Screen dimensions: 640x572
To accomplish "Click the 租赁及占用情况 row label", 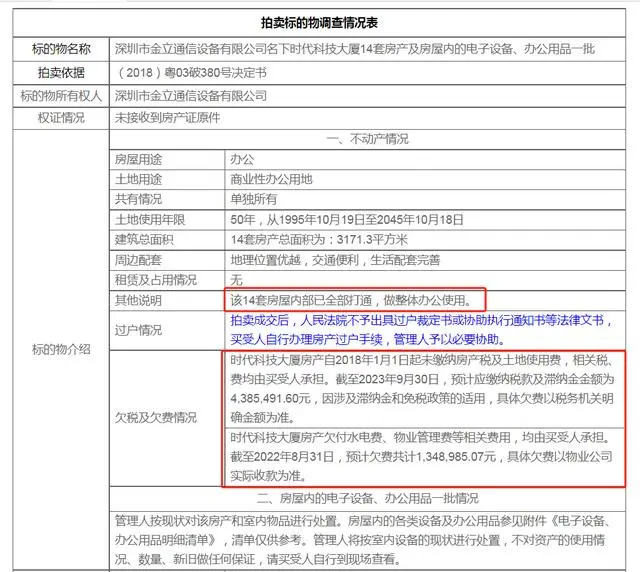I will click(x=156, y=280).
